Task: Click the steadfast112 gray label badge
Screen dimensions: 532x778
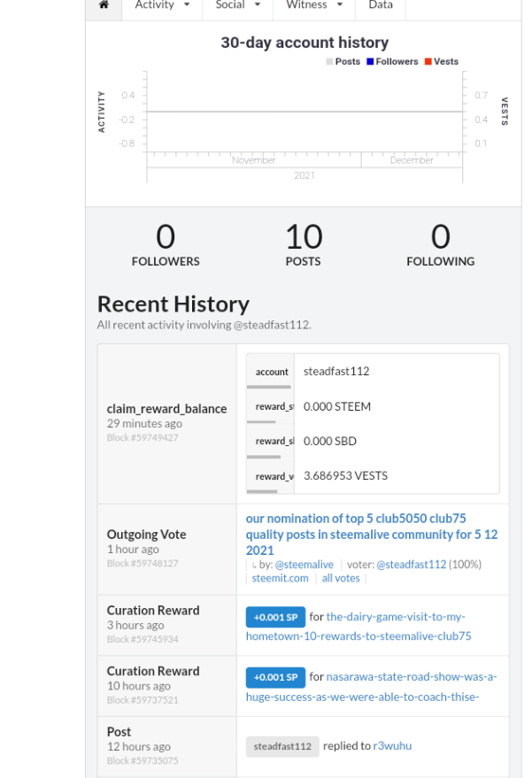Action: 282,746
